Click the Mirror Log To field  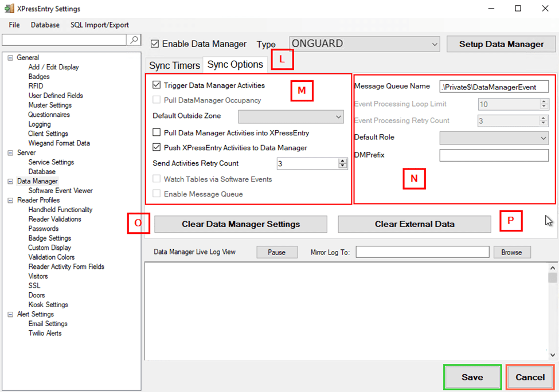(423, 252)
